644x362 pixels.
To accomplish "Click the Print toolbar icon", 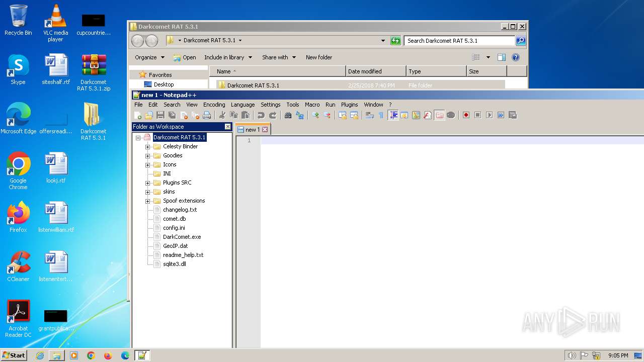I will point(206,115).
